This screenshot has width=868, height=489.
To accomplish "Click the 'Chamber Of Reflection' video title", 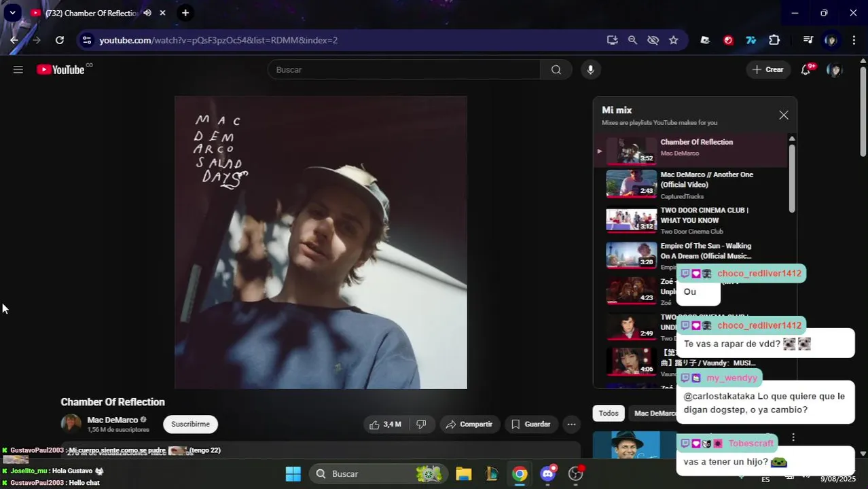I will click(x=113, y=402).
